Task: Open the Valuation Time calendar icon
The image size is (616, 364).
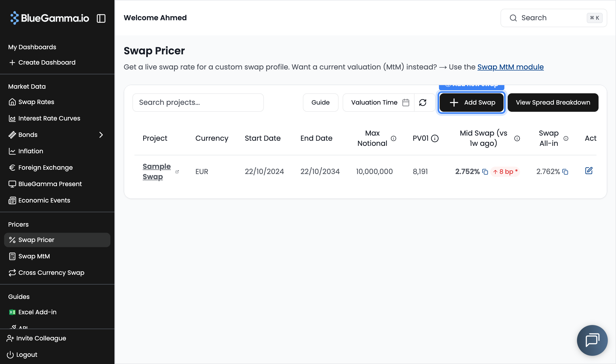Action: coord(406,102)
